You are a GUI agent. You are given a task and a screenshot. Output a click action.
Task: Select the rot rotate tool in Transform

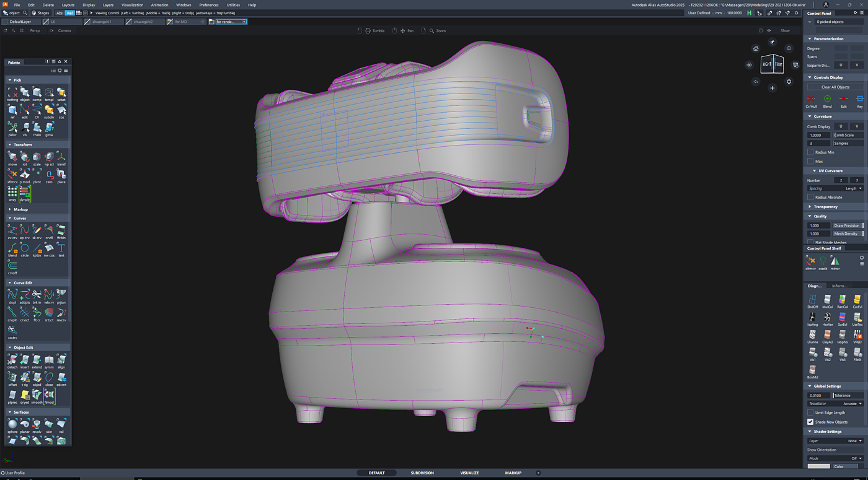pyautogui.click(x=25, y=157)
